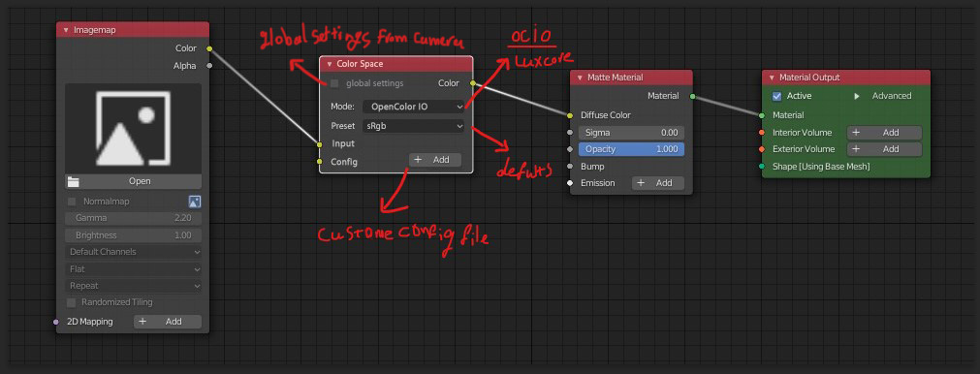Open the Mode dropdown showing OpenColor IO
Viewport: 980px width, 374px height.
413,107
